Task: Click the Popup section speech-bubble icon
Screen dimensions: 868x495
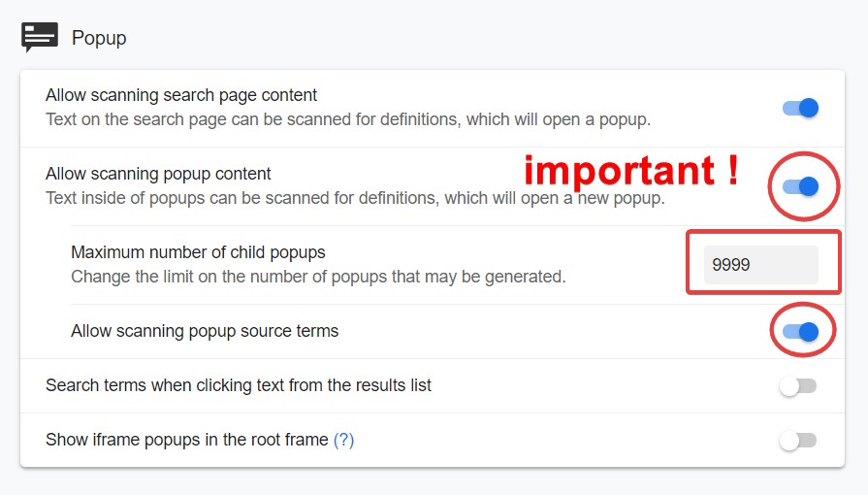Action: [x=40, y=37]
